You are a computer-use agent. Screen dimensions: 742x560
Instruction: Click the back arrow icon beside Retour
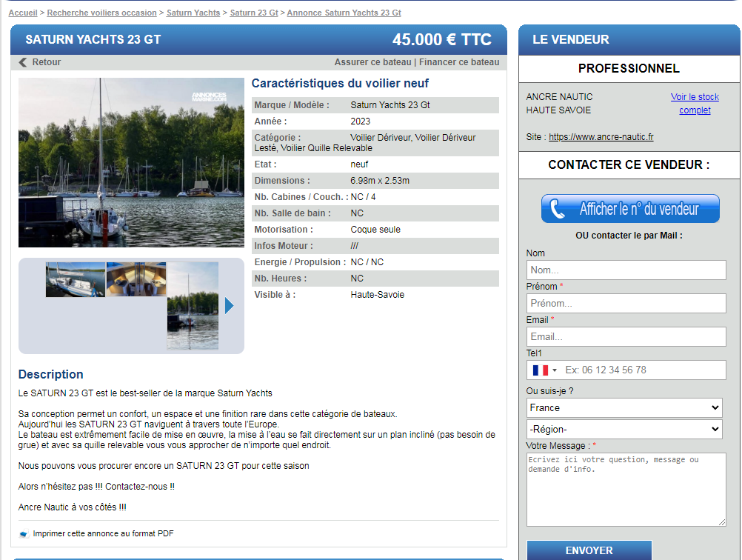point(23,62)
